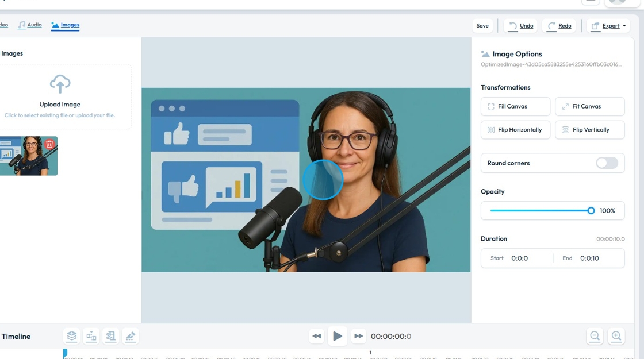Redo the last action
644x359 pixels.
tap(559, 25)
